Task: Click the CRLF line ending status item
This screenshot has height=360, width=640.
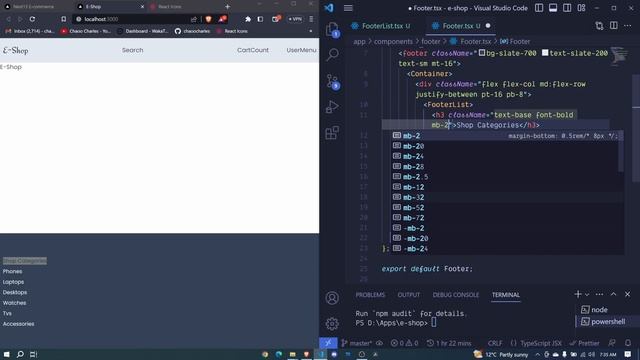Action: tap(495, 343)
